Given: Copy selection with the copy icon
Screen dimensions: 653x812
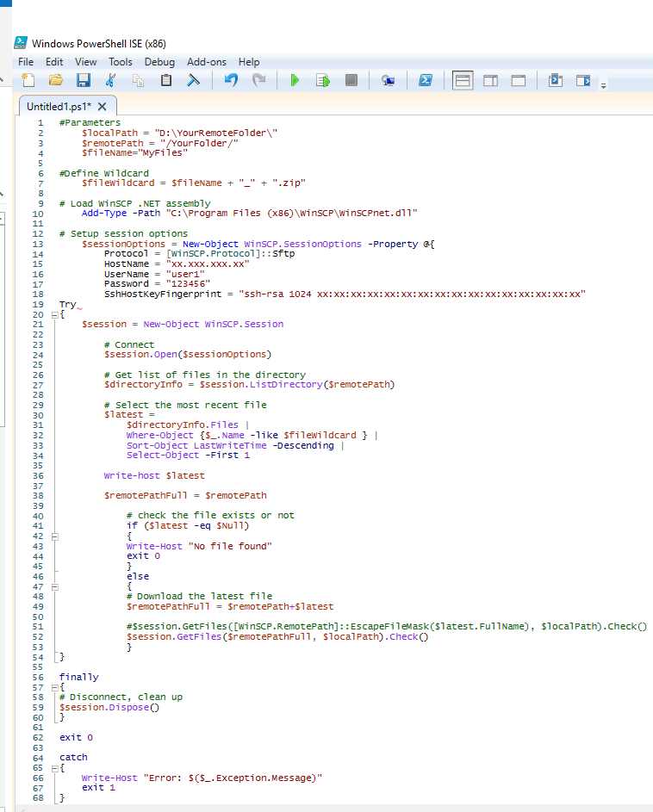Looking at the screenshot, I should coord(138,80).
